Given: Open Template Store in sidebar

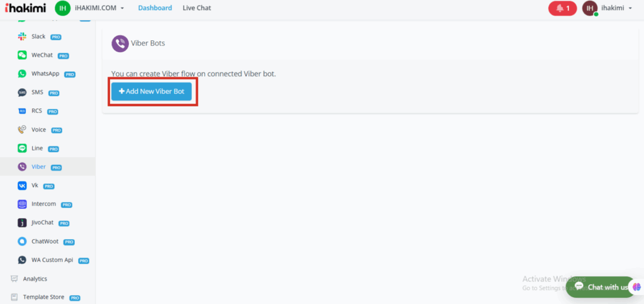Looking at the screenshot, I should 43,297.
